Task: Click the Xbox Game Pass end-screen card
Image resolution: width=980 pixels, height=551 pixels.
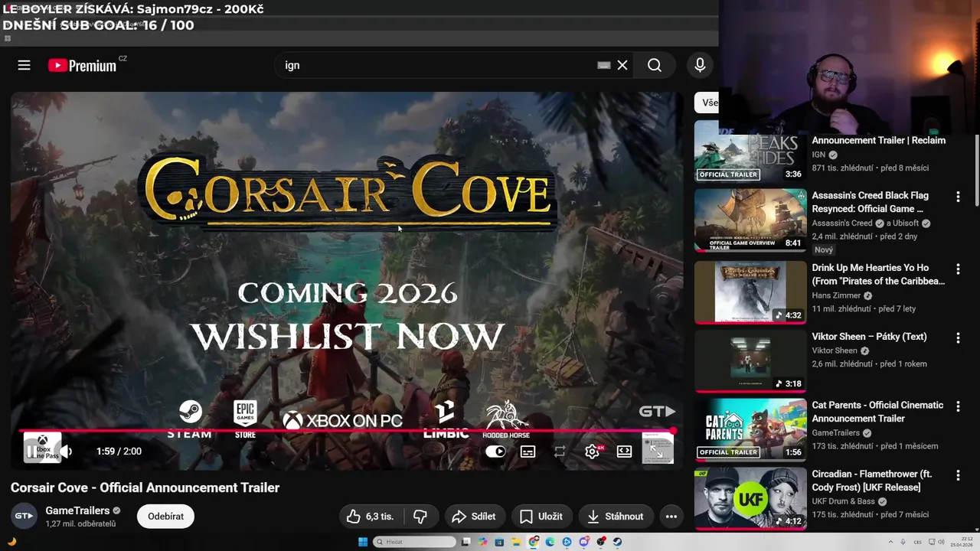Action: pyautogui.click(x=43, y=448)
